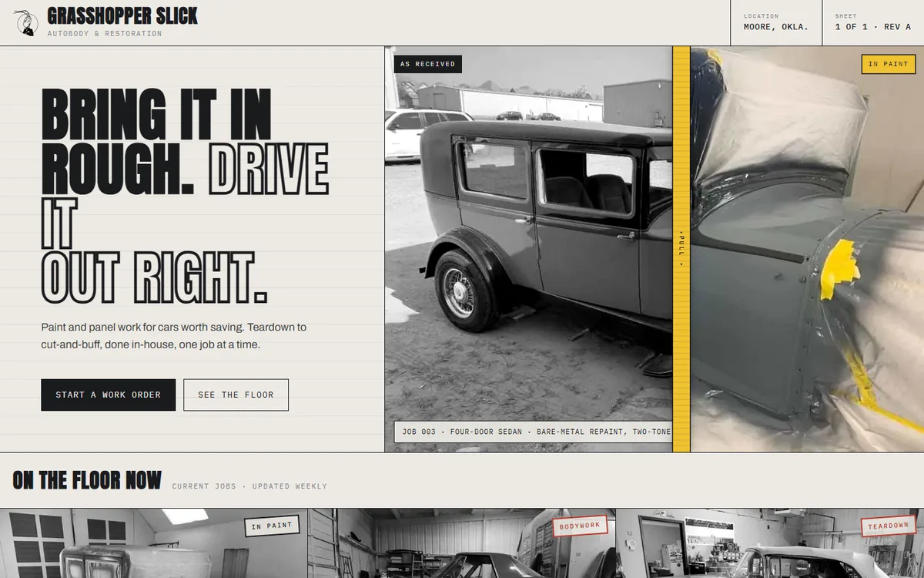
Task: Click the as-received sedan photo
Action: pyautogui.click(x=529, y=249)
